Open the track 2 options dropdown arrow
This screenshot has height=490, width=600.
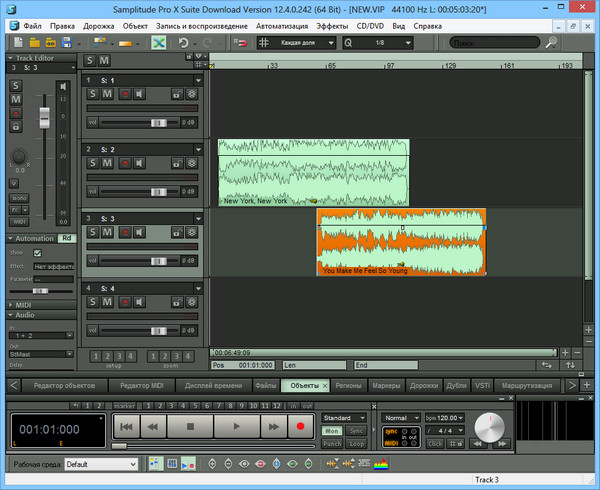[x=198, y=149]
